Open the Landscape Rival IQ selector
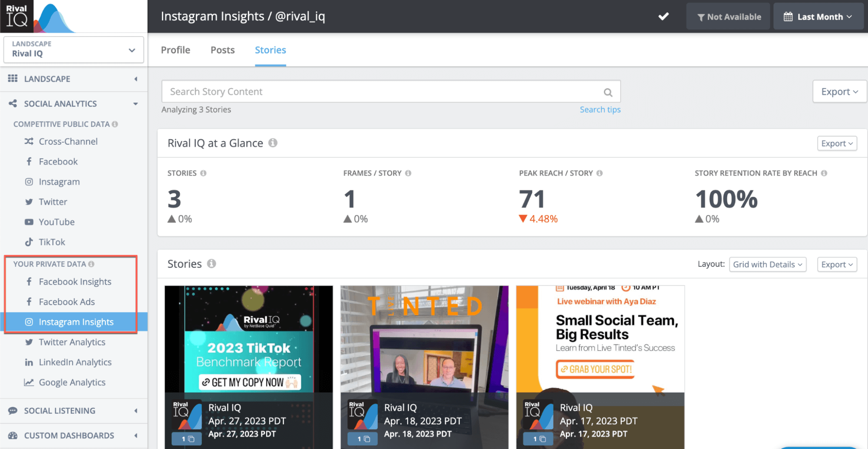 coord(73,49)
